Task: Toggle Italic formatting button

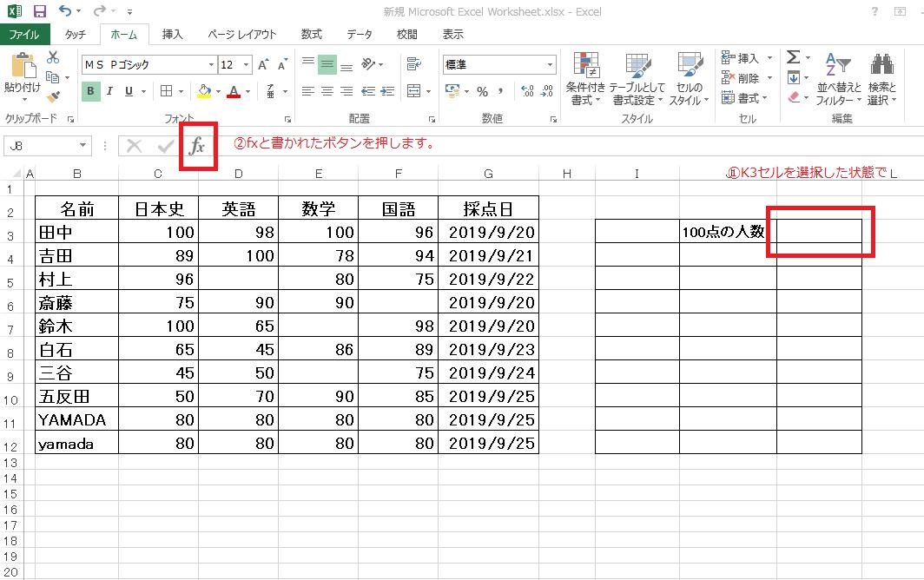Action: [110, 91]
